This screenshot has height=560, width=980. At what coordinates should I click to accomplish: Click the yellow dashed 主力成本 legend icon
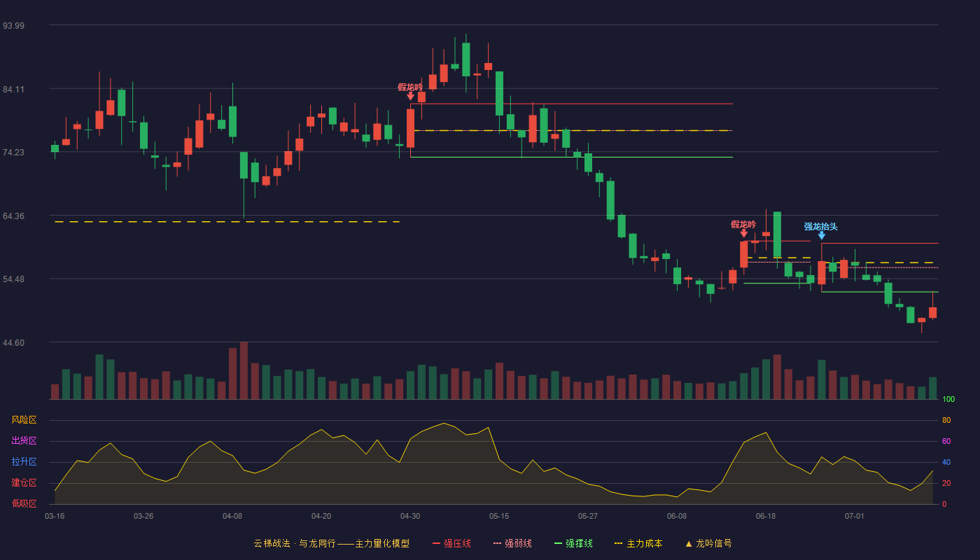click(618, 544)
